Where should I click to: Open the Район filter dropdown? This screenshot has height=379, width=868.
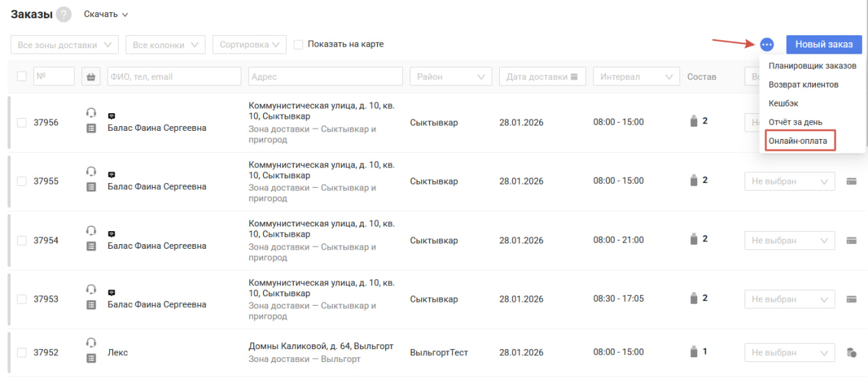(x=451, y=77)
